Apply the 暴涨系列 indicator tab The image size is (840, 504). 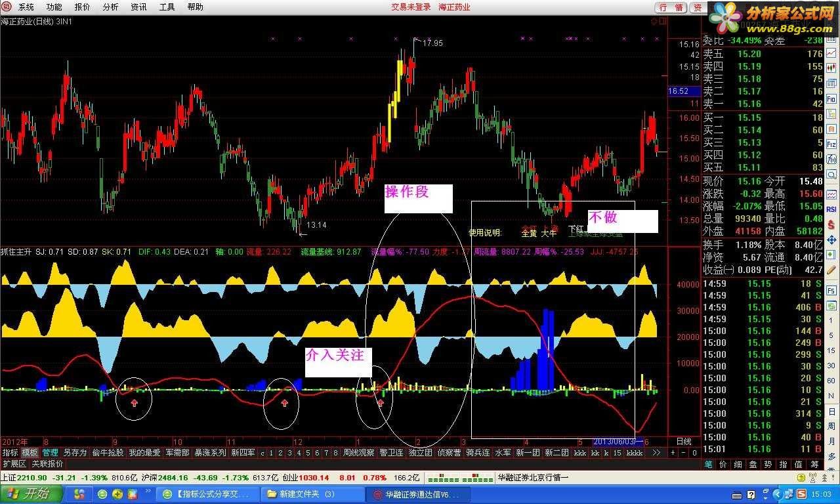coord(210,453)
